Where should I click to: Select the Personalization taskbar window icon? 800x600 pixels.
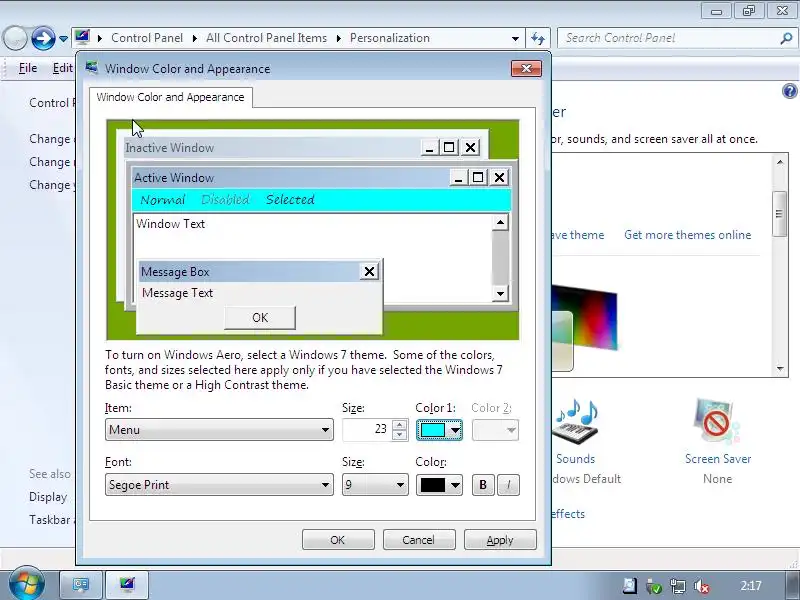(127, 585)
